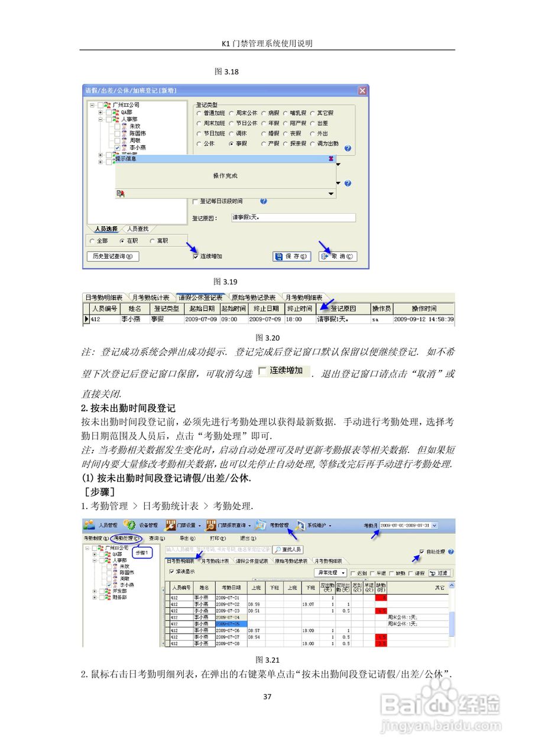Click the 登记原因 input field

click(x=293, y=218)
